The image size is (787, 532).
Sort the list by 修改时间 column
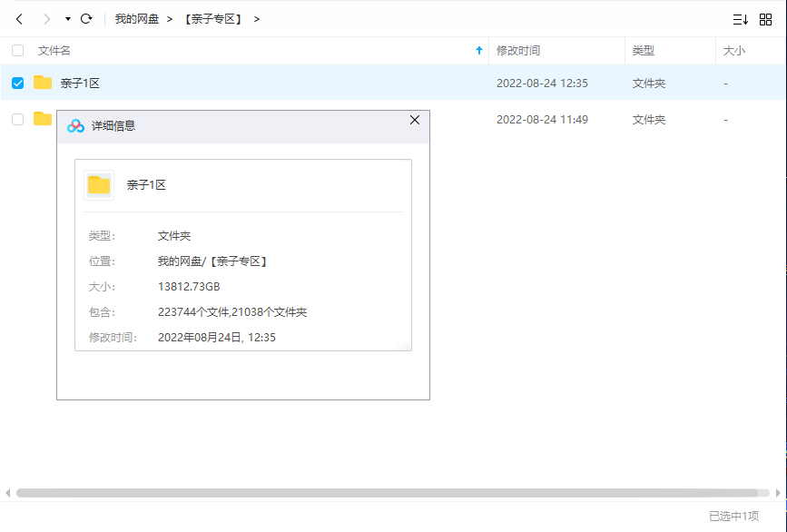(x=518, y=51)
